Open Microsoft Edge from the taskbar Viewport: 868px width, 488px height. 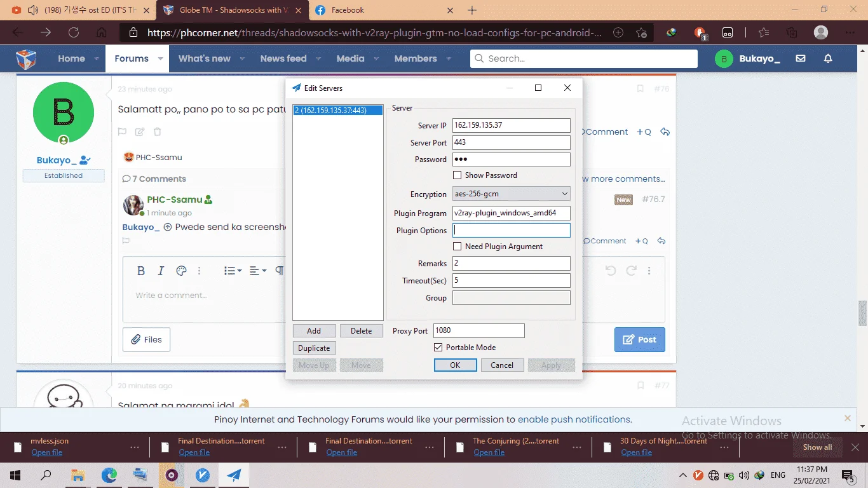(109, 475)
